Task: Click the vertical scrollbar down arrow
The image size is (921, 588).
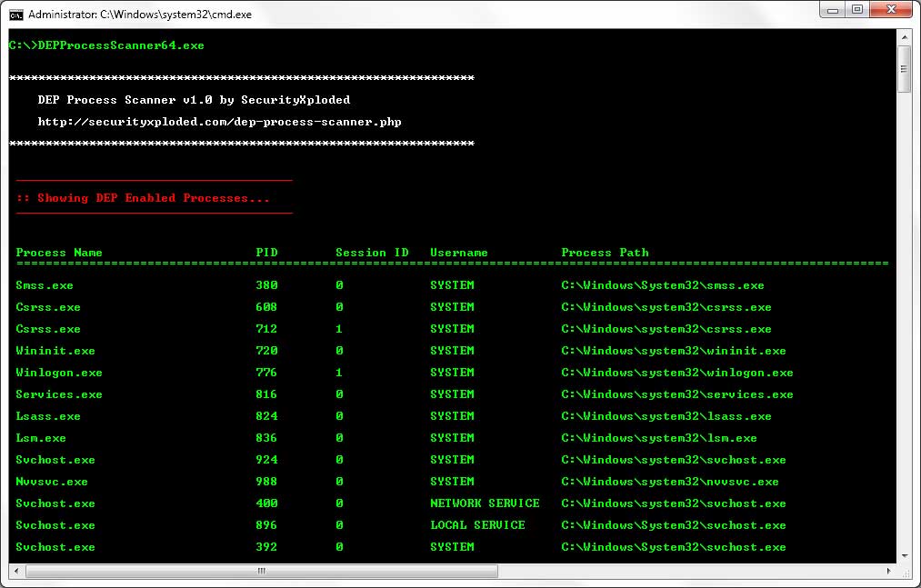Action: [x=904, y=555]
